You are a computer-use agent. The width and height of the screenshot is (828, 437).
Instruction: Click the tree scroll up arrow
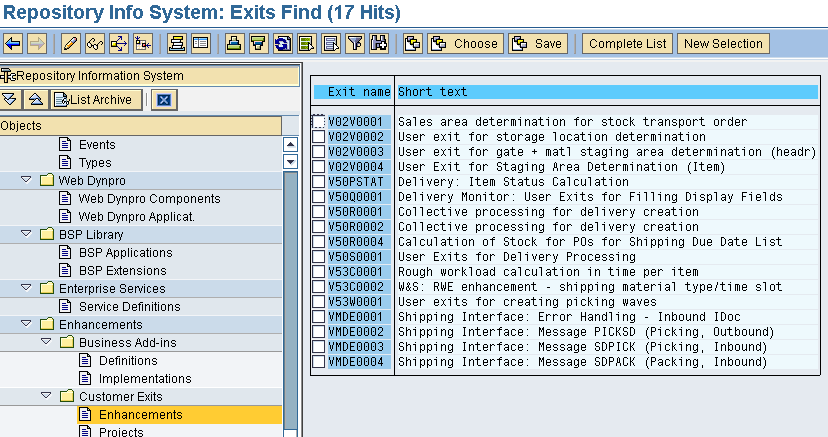(290, 145)
